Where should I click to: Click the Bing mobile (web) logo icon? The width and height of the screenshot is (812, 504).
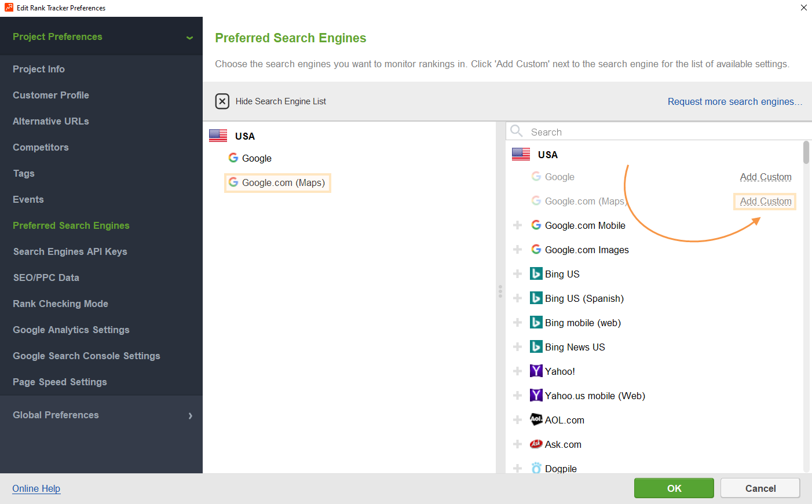pyautogui.click(x=536, y=322)
